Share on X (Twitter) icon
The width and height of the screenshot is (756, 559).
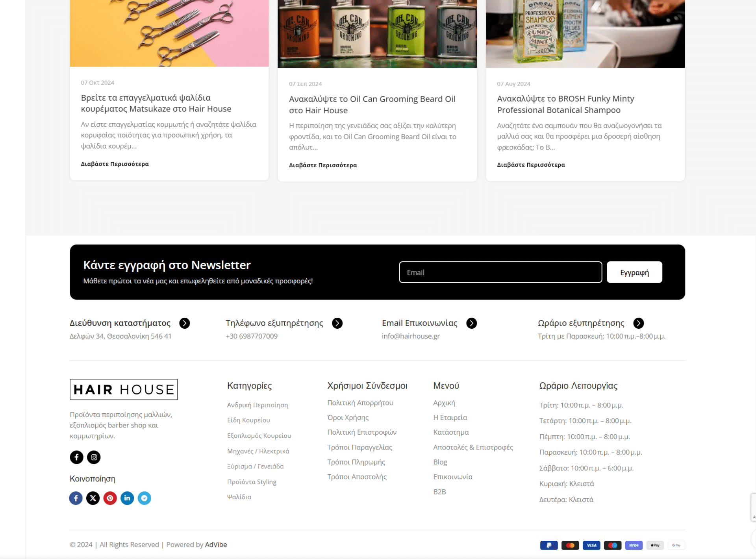tap(93, 498)
